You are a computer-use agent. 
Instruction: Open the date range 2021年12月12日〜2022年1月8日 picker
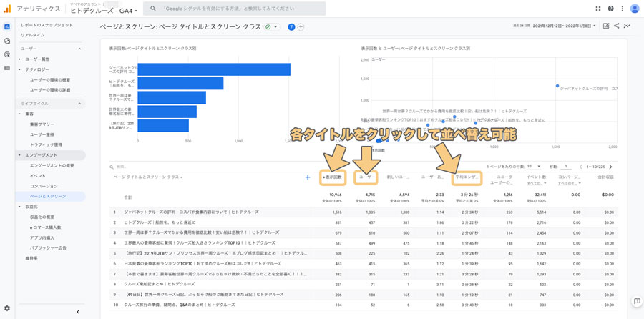(565, 26)
